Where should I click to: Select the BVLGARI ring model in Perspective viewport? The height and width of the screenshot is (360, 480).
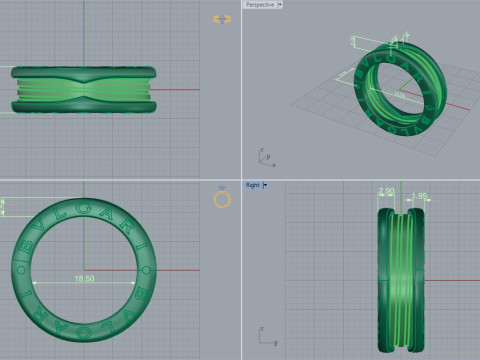point(400,89)
